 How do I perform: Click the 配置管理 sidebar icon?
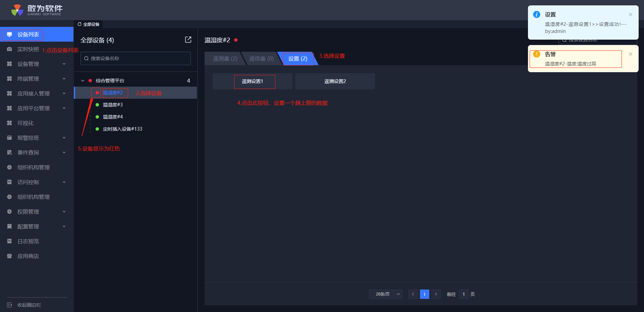[9, 226]
